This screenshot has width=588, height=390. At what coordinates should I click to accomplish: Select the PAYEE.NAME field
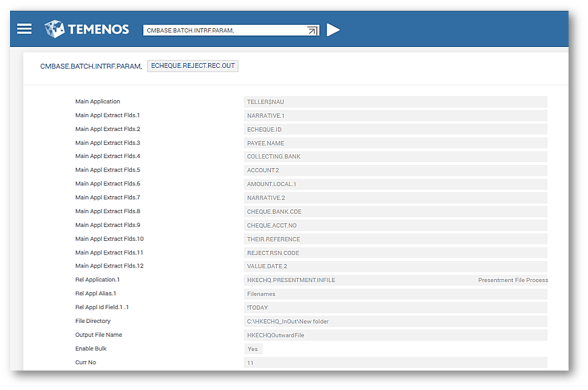[395, 143]
